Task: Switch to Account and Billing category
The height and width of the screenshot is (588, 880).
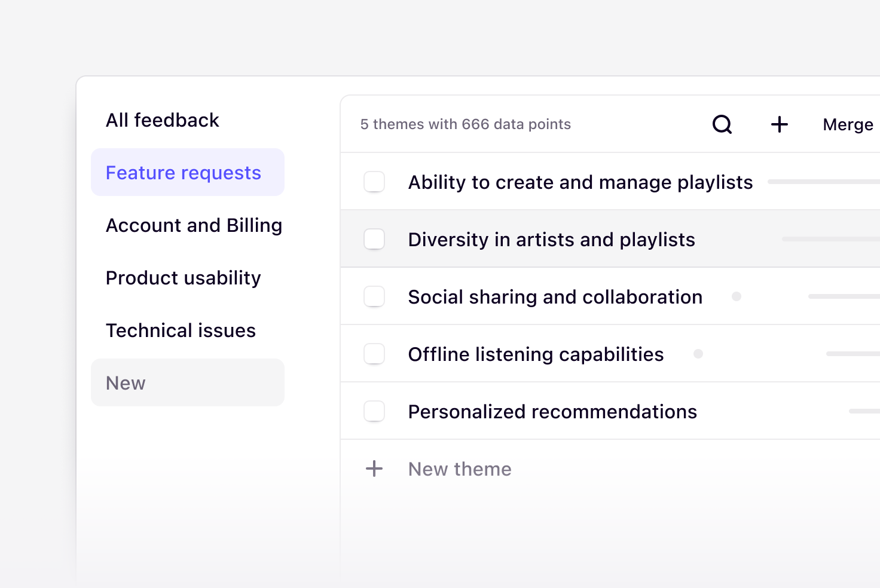Action: click(x=194, y=225)
